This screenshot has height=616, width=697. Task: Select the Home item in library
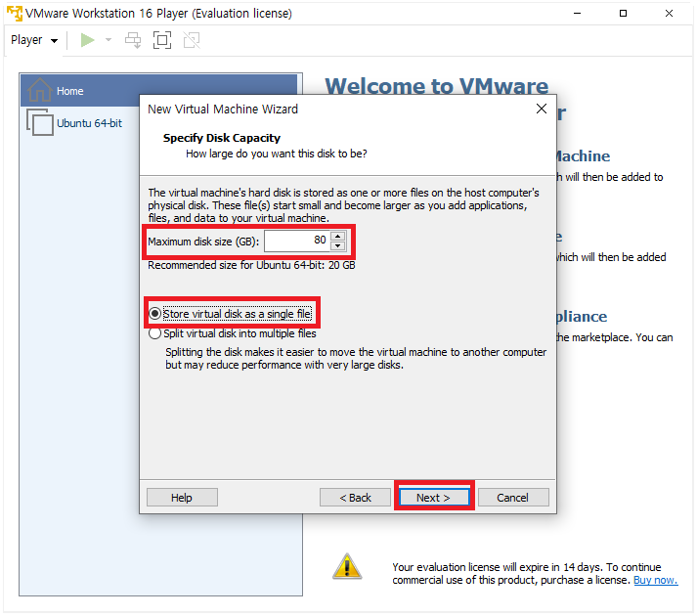point(158,91)
